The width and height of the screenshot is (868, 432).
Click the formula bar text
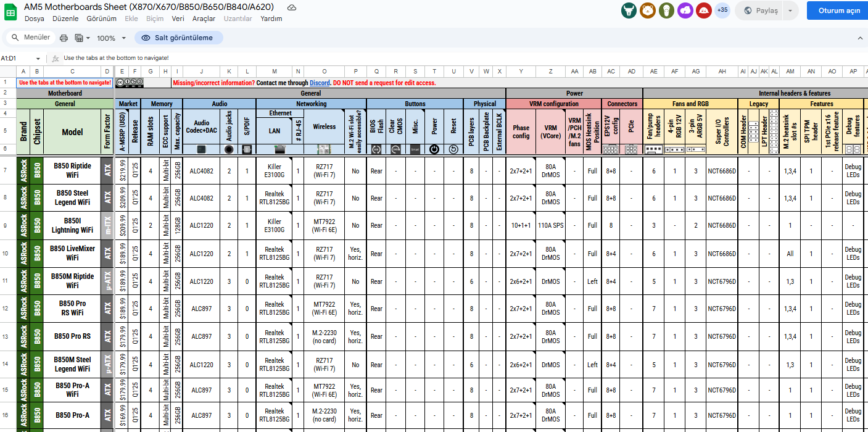pyautogui.click(x=116, y=58)
